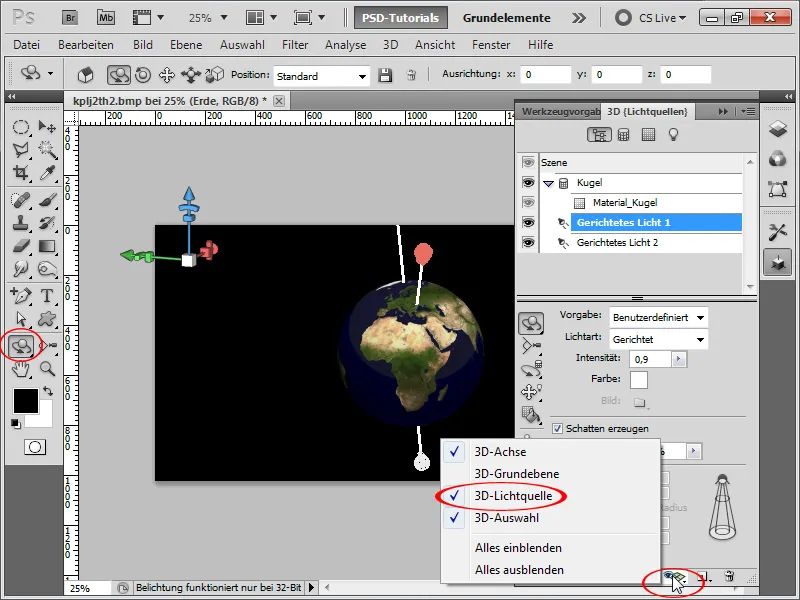
Task: Toggle 3D-Auswahl overlay option
Action: pos(550,518)
